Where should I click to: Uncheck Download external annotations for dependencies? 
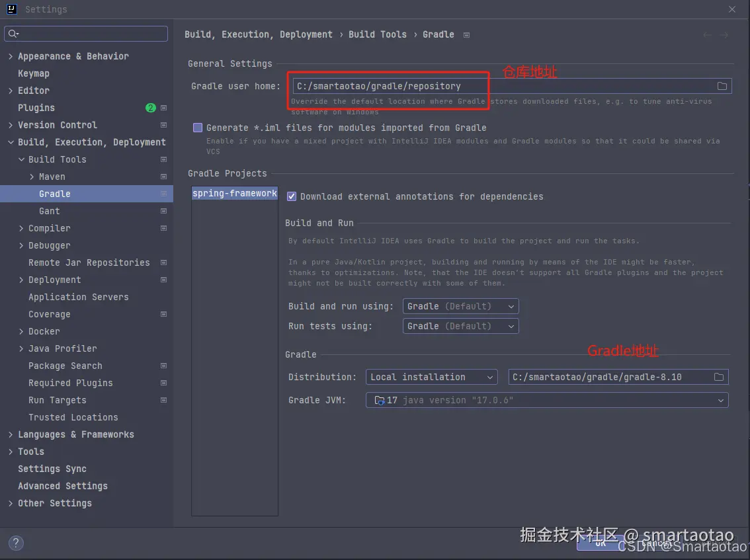pyautogui.click(x=291, y=196)
